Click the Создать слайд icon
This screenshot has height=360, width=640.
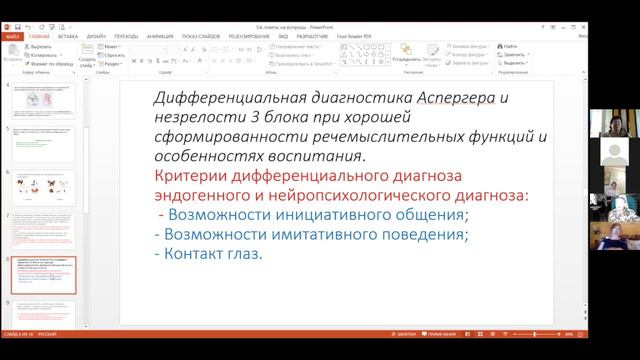click(x=87, y=49)
